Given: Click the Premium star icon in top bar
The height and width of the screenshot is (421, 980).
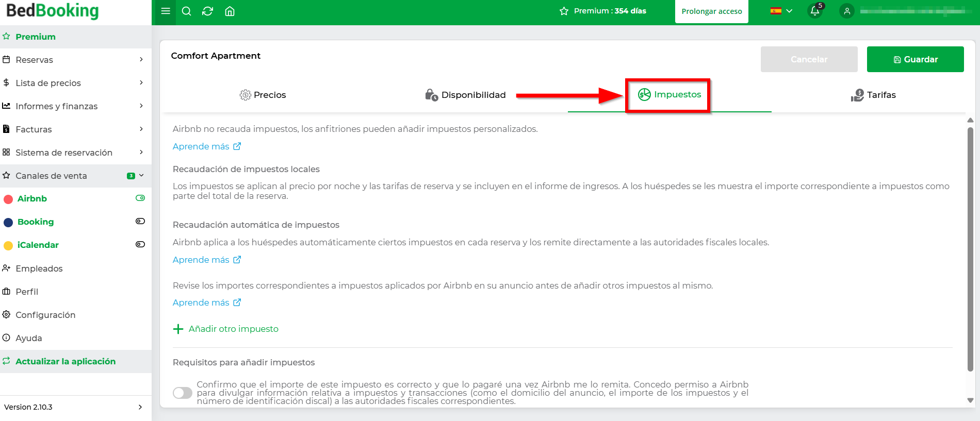Looking at the screenshot, I should (x=564, y=11).
